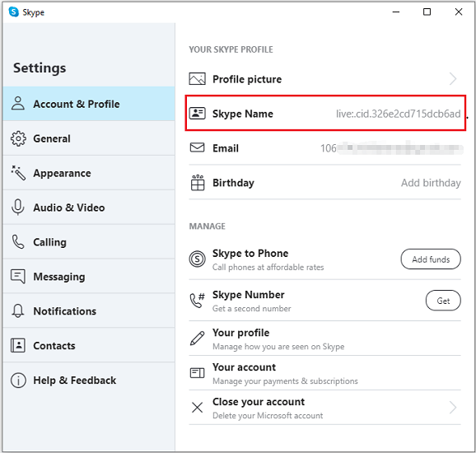Select Contacts settings section

(x=89, y=346)
